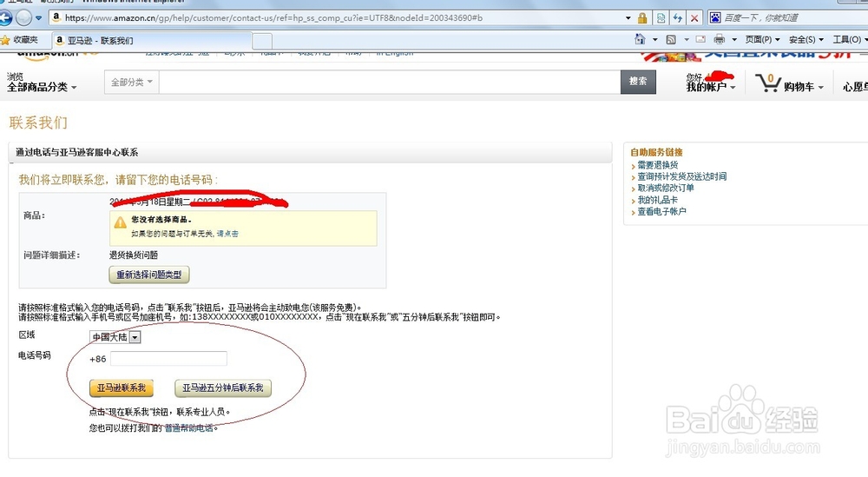The image size is (868, 477).
Task: Open the 全部分类 search category dropdown
Action: coord(132,82)
